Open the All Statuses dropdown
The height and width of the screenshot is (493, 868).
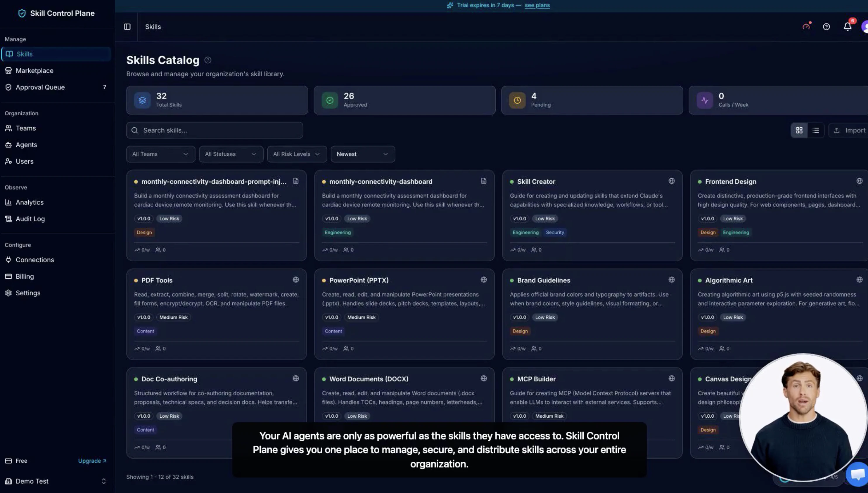pos(231,155)
